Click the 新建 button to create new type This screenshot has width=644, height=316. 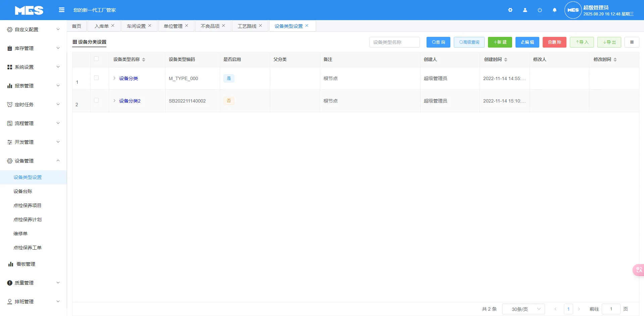coord(500,42)
